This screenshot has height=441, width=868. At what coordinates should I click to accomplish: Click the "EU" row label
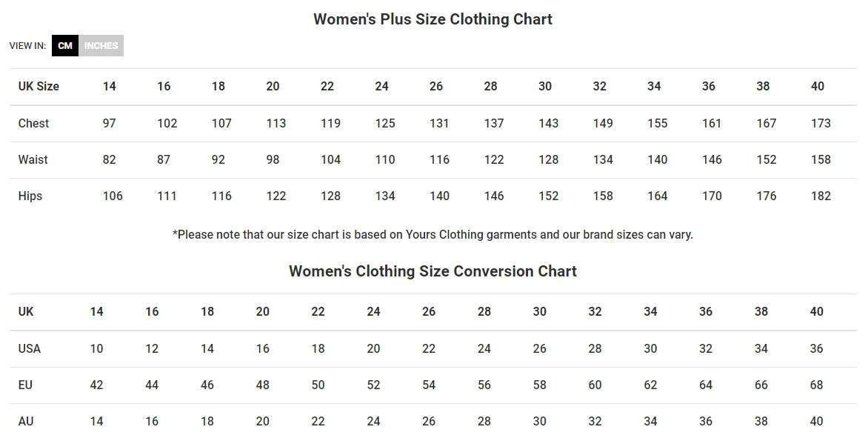(26, 385)
